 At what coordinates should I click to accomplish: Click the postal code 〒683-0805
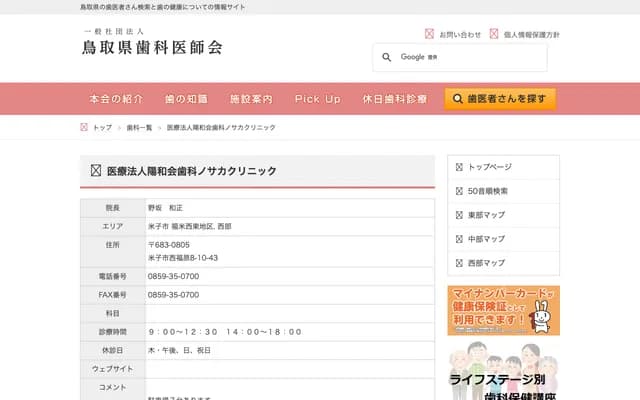(169, 245)
